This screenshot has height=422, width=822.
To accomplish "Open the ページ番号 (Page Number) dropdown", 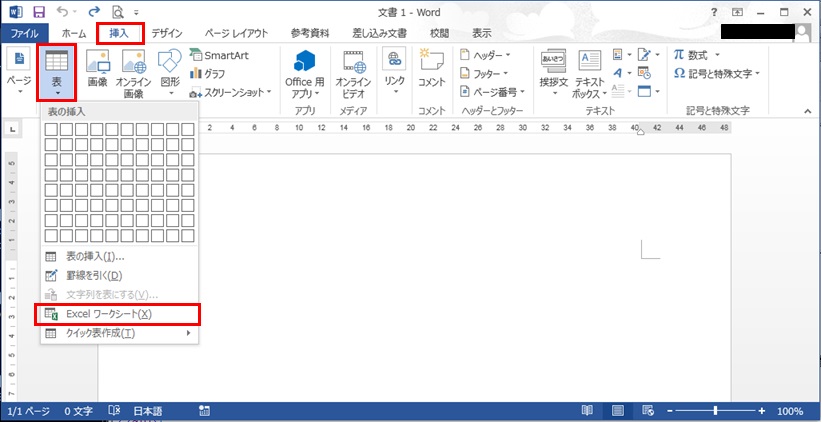I will (492, 92).
